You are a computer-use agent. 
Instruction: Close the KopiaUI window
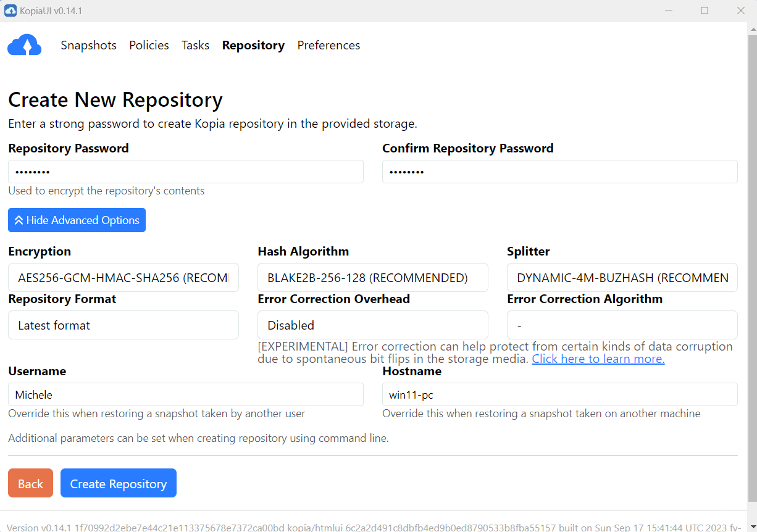(x=741, y=10)
